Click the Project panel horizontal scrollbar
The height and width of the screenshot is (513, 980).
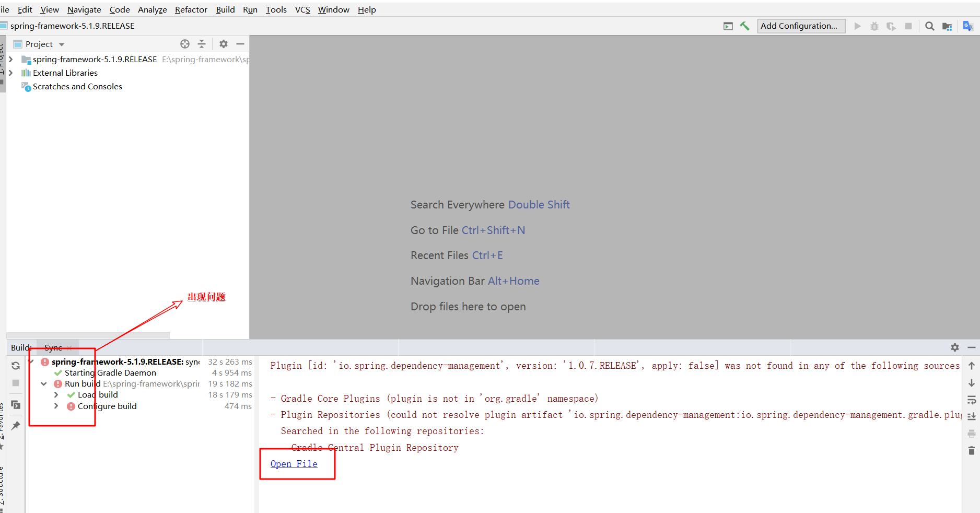point(88,335)
